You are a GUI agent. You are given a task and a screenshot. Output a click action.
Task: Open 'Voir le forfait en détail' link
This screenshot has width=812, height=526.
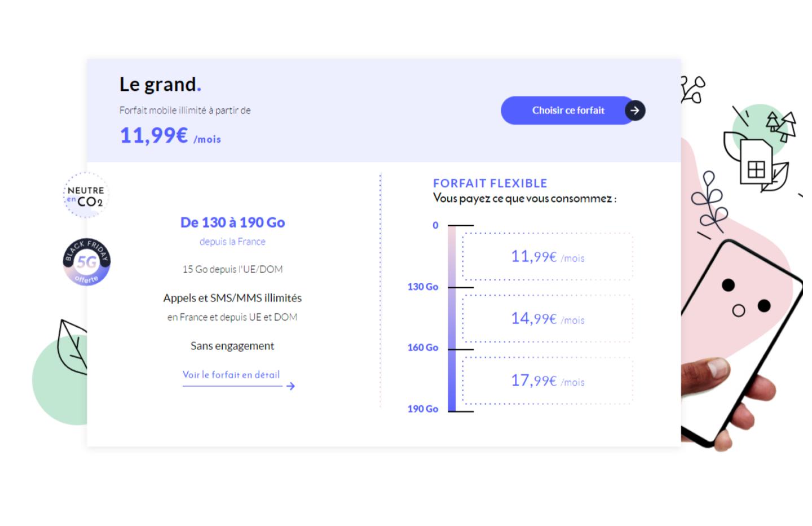point(231,375)
